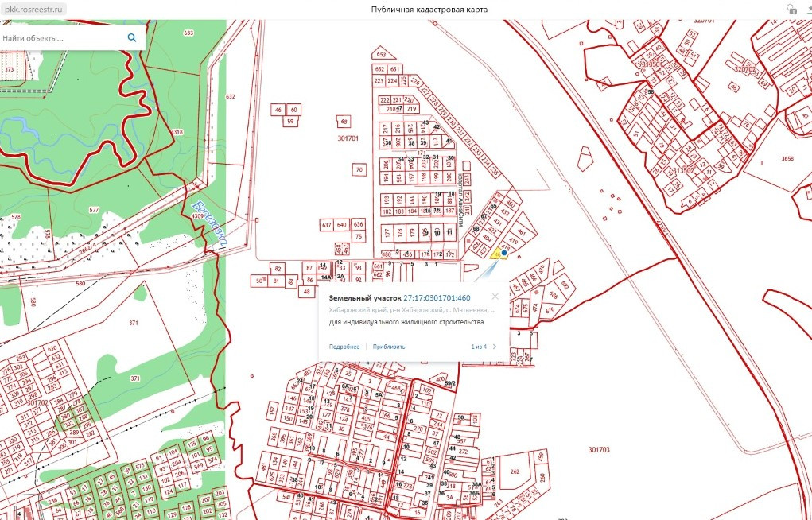812x520 pixels.
Task: Open 'Подробнее' details link in popup
Action: [x=344, y=347]
